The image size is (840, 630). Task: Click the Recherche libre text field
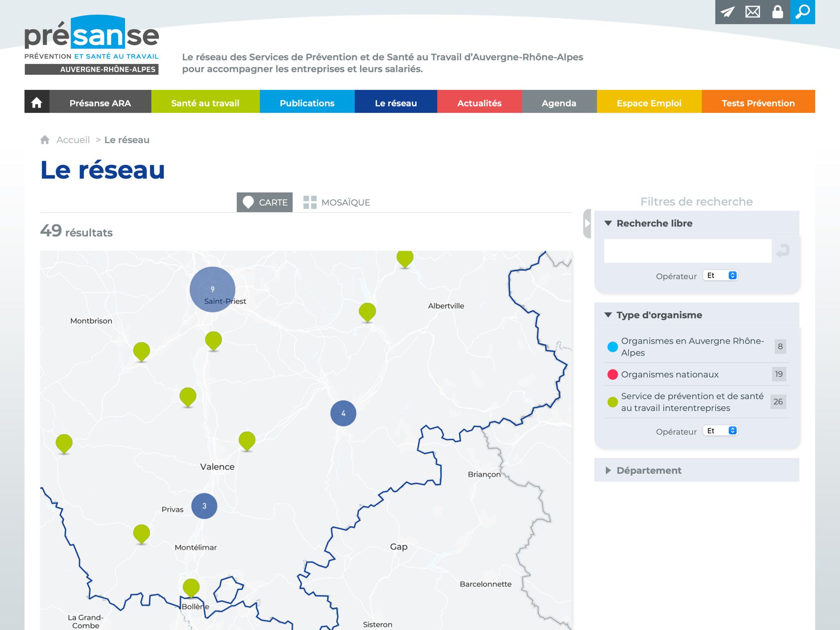688,251
